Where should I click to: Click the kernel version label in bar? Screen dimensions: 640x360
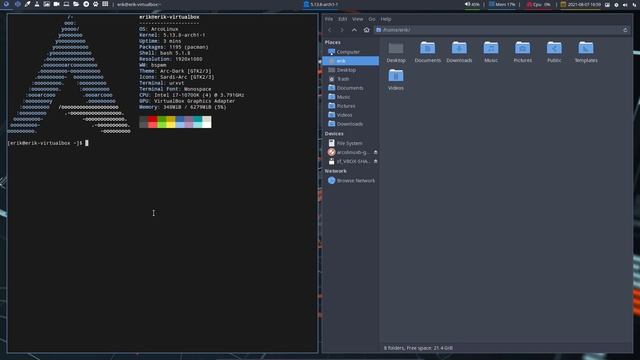[321, 4]
